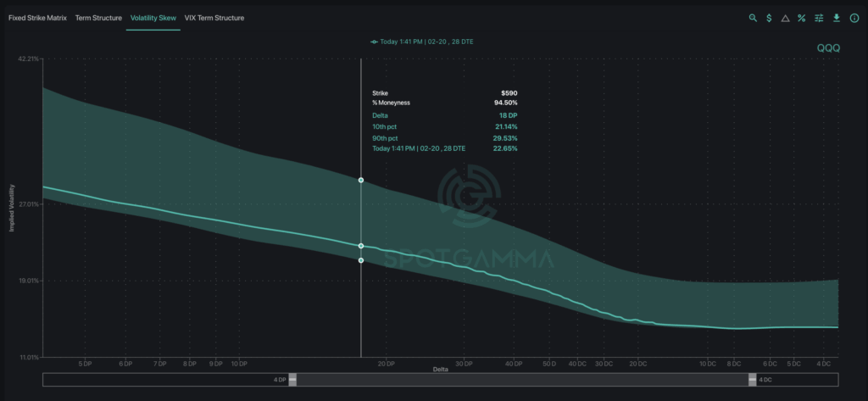Viewport: 868px width, 401px height.
Task: Click the middle of the delta range bar
Action: click(x=522, y=380)
